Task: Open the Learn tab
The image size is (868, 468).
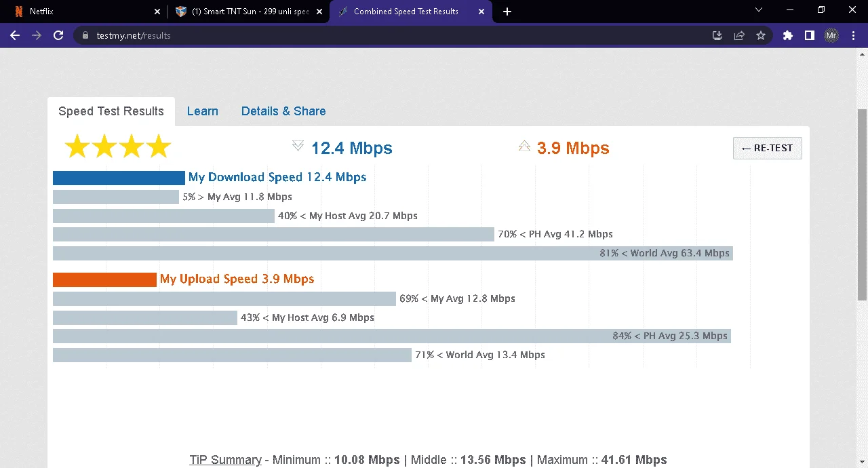Action: 203,111
